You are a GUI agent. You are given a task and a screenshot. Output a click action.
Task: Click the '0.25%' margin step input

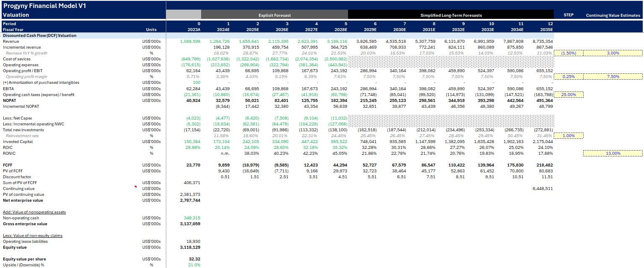coord(569,77)
